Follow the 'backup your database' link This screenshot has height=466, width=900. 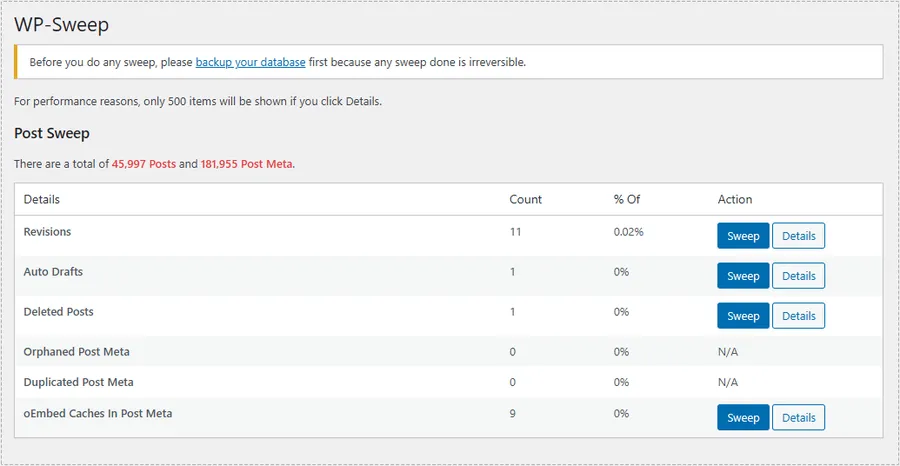point(250,62)
